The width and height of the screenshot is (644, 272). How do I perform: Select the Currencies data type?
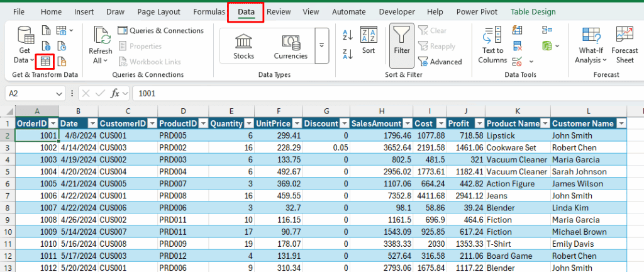pyautogui.click(x=291, y=46)
